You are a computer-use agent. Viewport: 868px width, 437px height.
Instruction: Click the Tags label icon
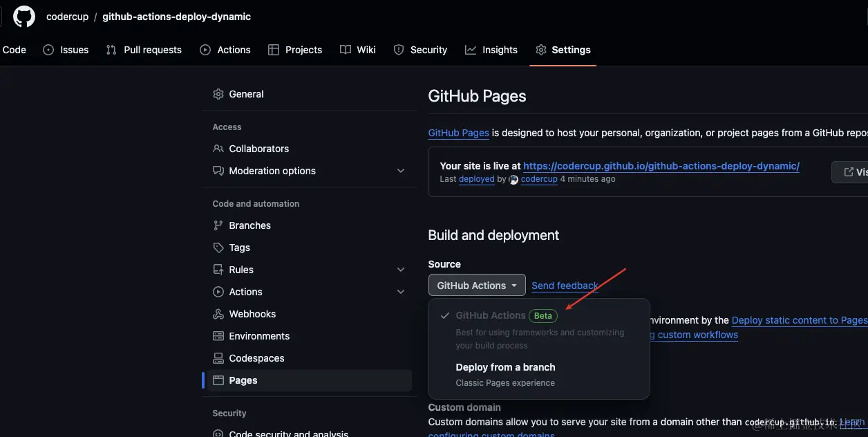tap(218, 248)
